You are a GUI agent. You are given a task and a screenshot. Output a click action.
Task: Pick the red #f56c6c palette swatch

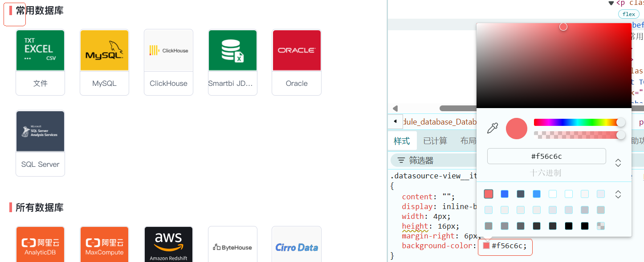489,194
